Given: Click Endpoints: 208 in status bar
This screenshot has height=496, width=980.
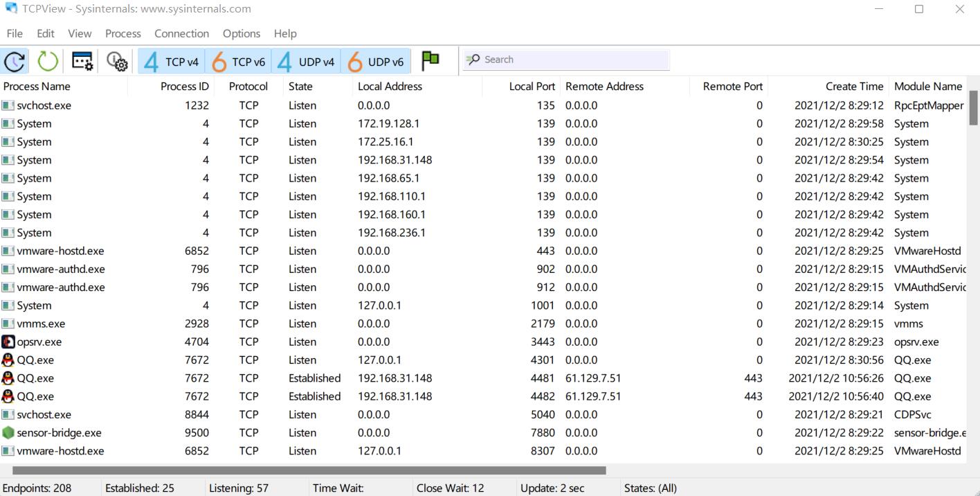Looking at the screenshot, I should pyautogui.click(x=37, y=488).
